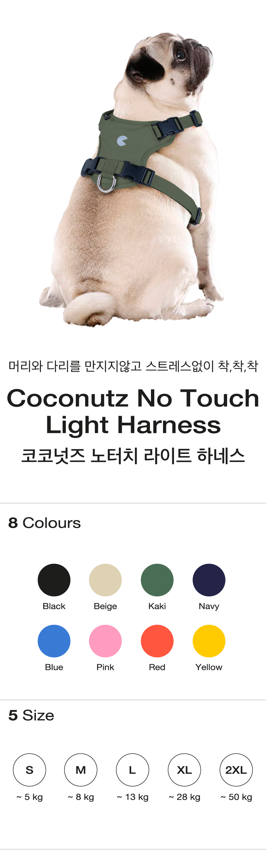Choose size M circle
The image size is (266, 868).
(x=81, y=770)
